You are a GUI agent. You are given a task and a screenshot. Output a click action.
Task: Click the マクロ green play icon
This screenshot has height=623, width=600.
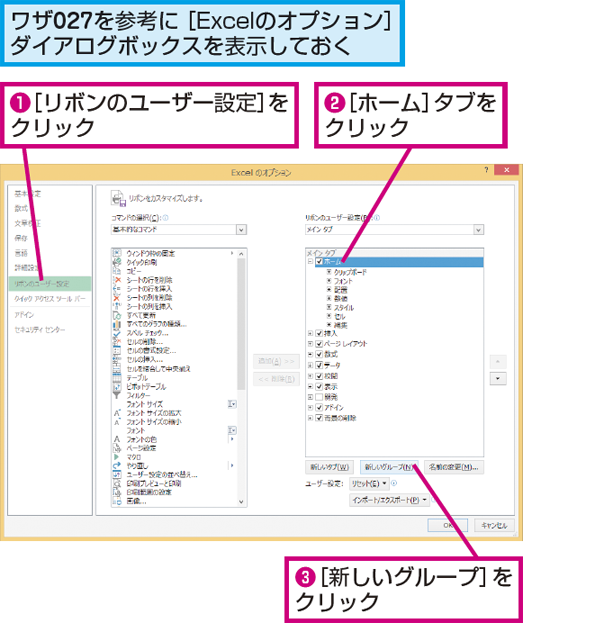point(117,457)
